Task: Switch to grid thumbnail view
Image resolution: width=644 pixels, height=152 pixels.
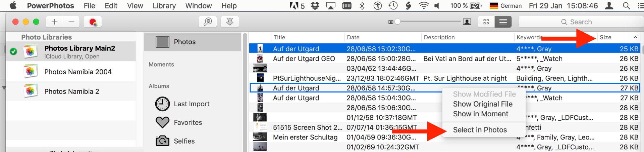Action: pos(486,22)
